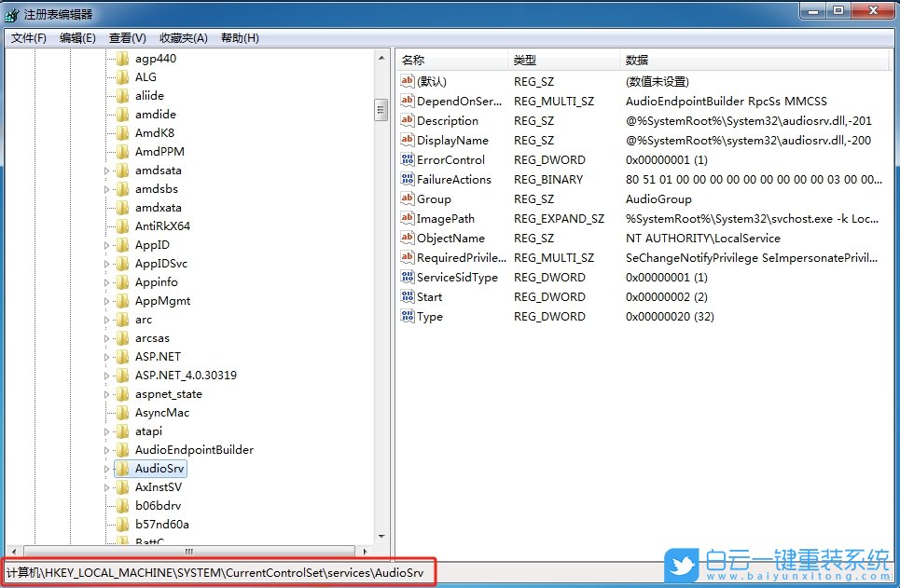Click the REG_EXPAND_SZ icon next to ImagePath
900x588 pixels.
tap(407, 218)
